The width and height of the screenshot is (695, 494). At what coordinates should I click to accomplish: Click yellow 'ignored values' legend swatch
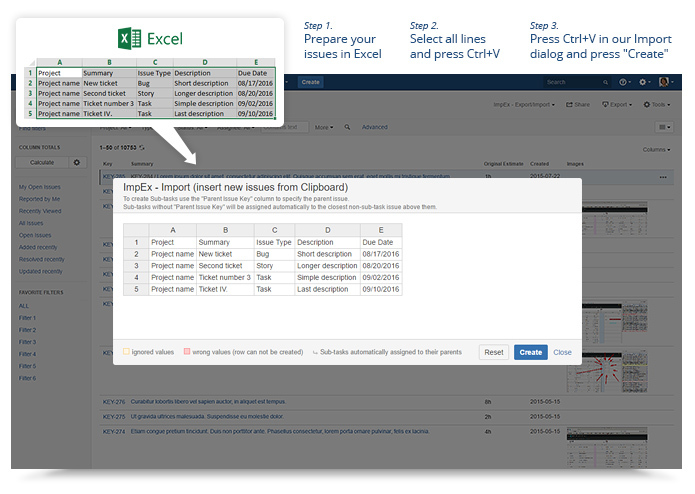point(126,351)
